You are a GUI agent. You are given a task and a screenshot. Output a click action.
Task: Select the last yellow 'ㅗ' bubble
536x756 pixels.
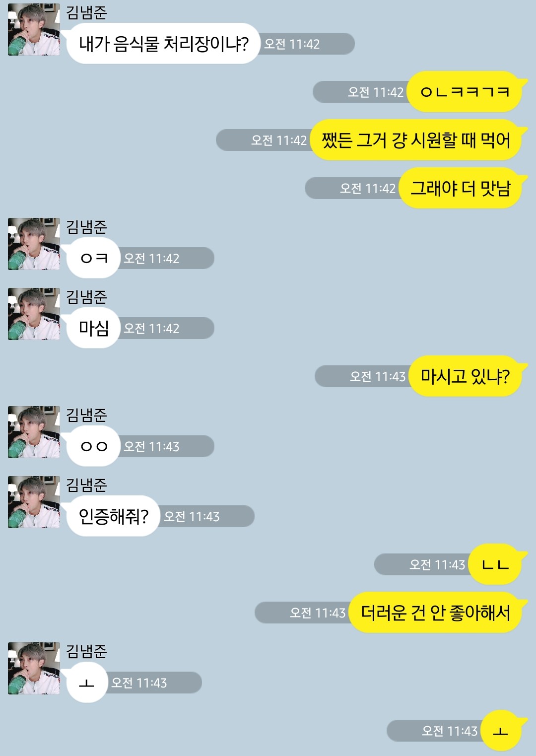(x=501, y=731)
